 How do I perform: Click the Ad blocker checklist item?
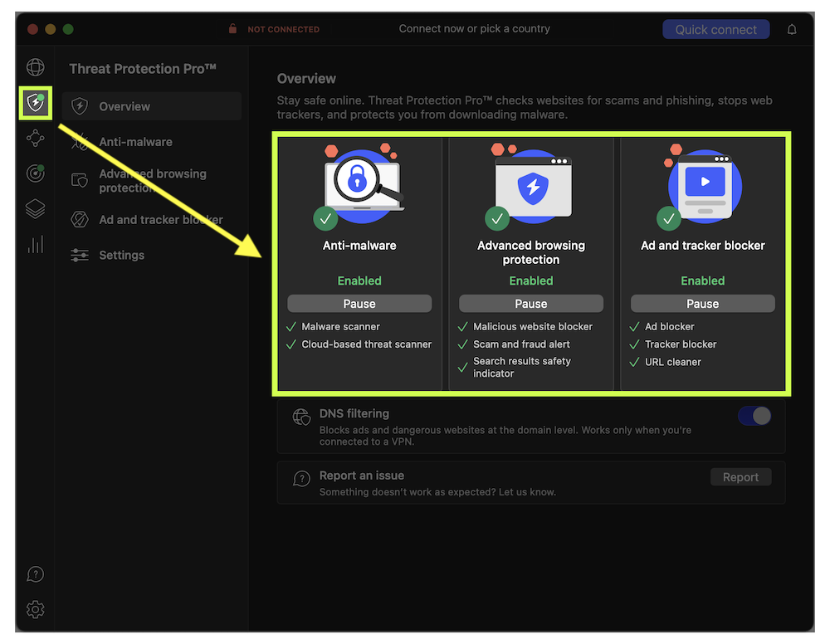(662, 326)
